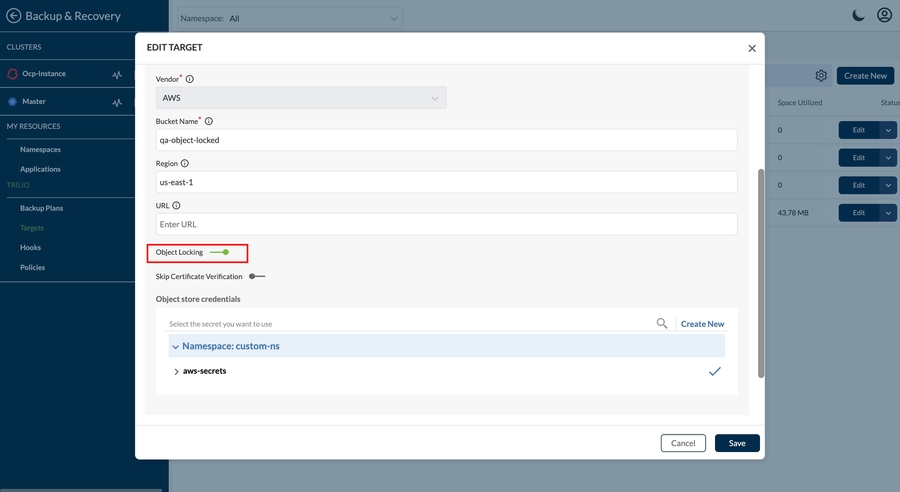Click the Bucket Name info icon

209,121
